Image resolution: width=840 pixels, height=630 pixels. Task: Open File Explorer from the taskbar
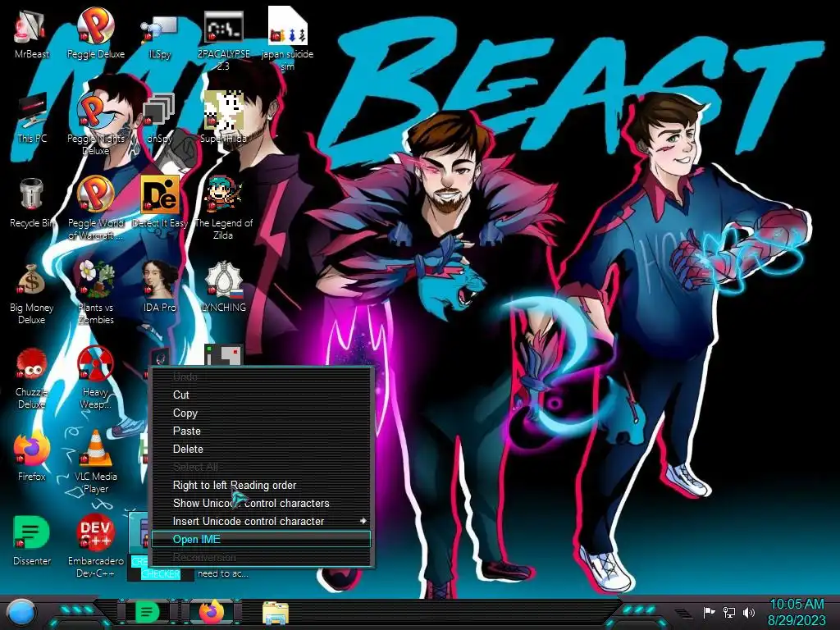coord(276,613)
